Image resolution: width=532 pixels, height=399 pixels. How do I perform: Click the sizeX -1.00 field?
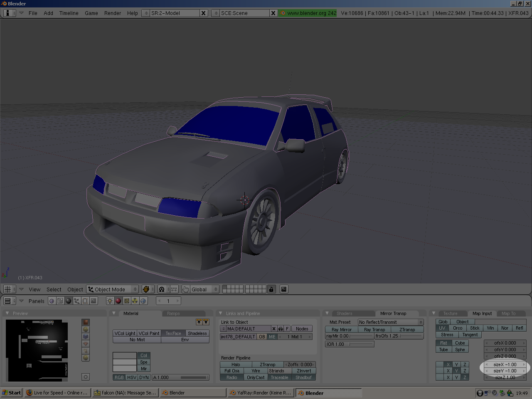click(505, 365)
